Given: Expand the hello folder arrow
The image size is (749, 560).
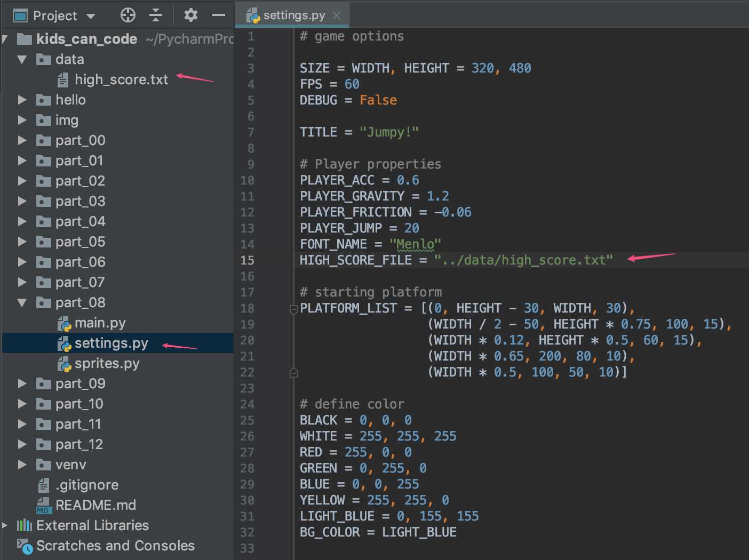Looking at the screenshot, I should [22, 100].
